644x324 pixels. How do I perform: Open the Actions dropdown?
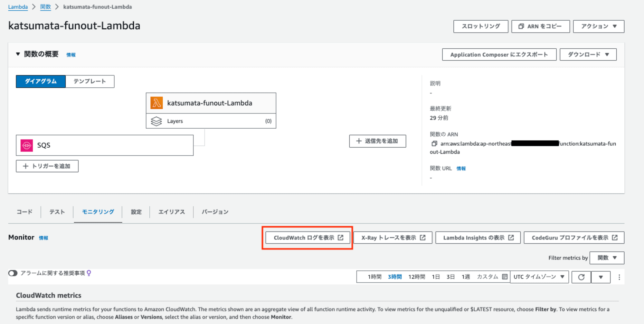click(599, 26)
